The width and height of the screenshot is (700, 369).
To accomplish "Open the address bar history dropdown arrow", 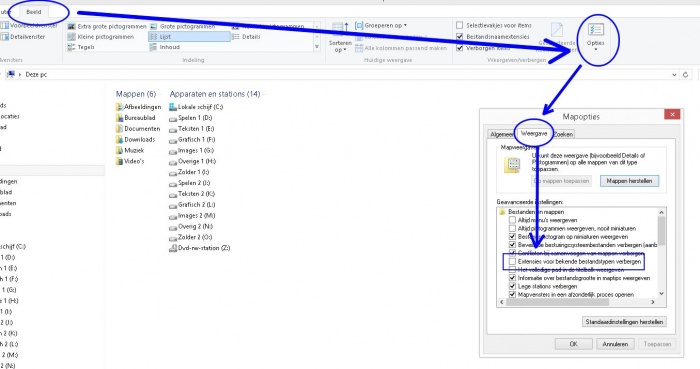I will click(x=675, y=75).
